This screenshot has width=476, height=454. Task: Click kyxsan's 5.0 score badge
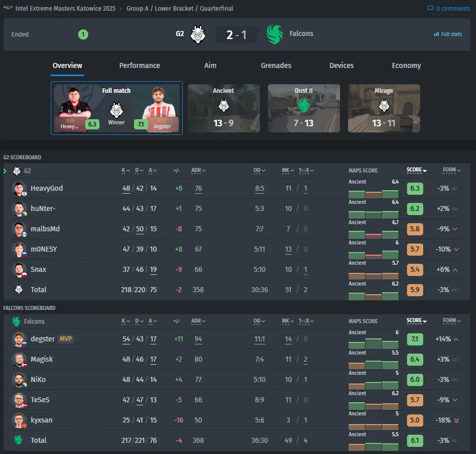415,421
